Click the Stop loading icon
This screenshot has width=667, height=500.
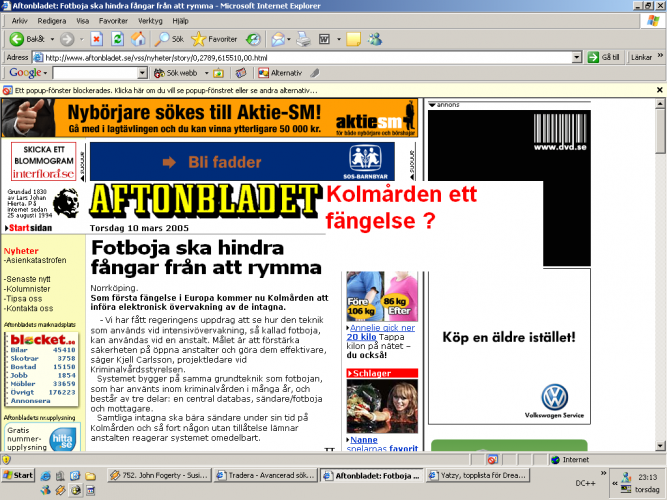[x=96, y=39]
